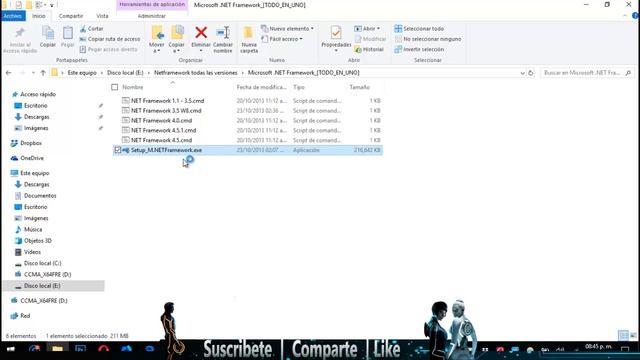This screenshot has width=640, height=360.
Task: Click Disco local (E:) in the address path
Action: (x=125, y=73)
